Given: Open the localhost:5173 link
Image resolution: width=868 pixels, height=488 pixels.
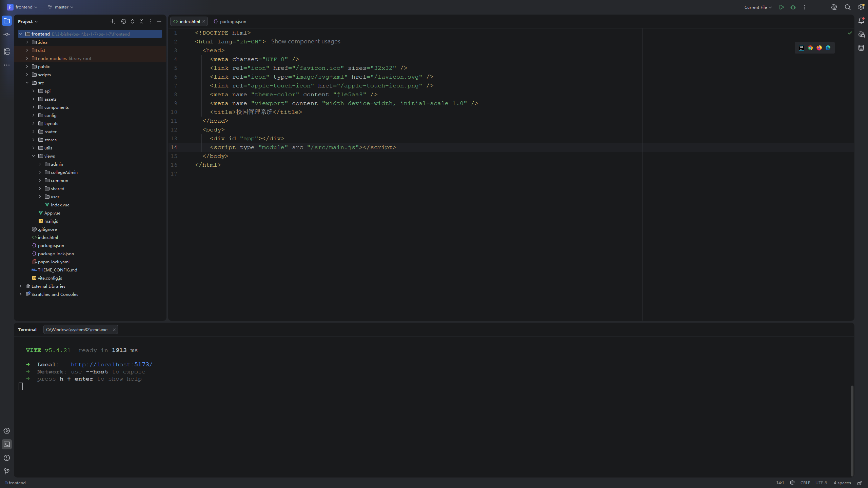Looking at the screenshot, I should (112, 364).
